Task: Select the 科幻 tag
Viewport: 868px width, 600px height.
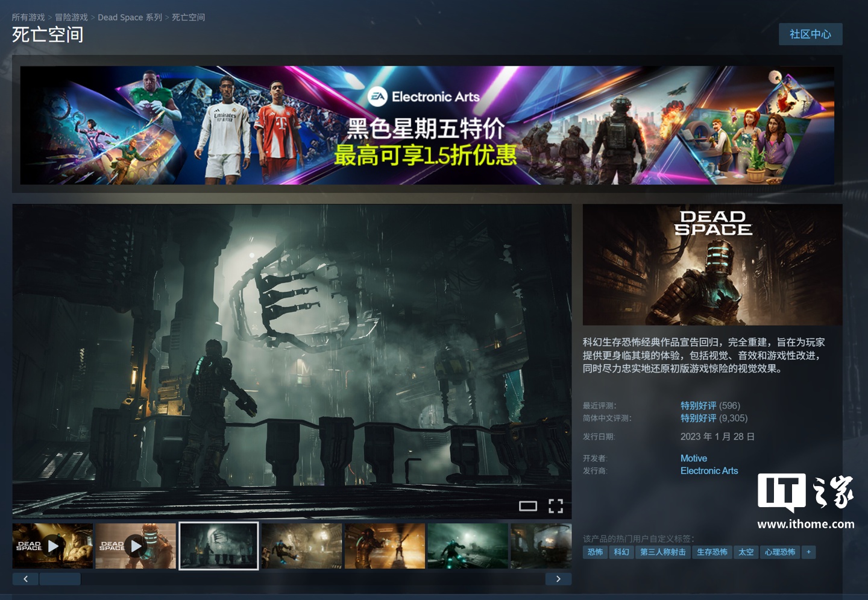Action: click(x=621, y=552)
